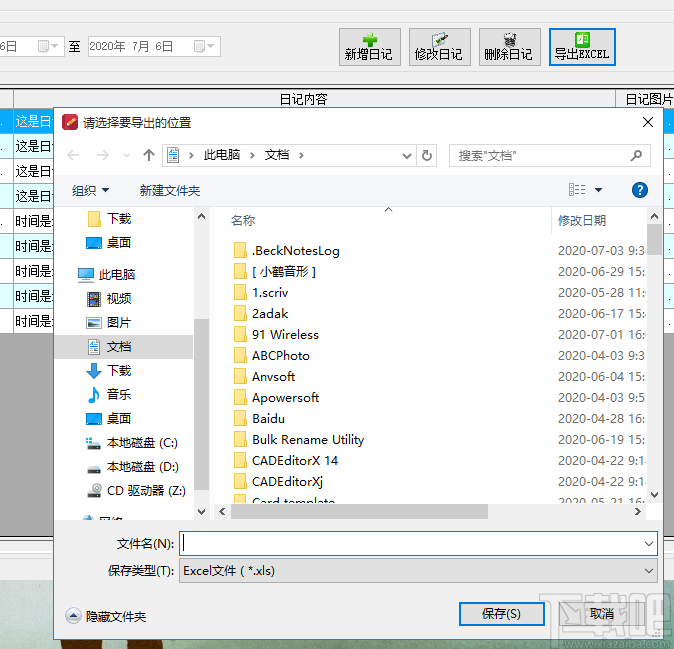Select 文档 in the navigation tree
Viewport: 674px width, 649px height.
coord(123,346)
